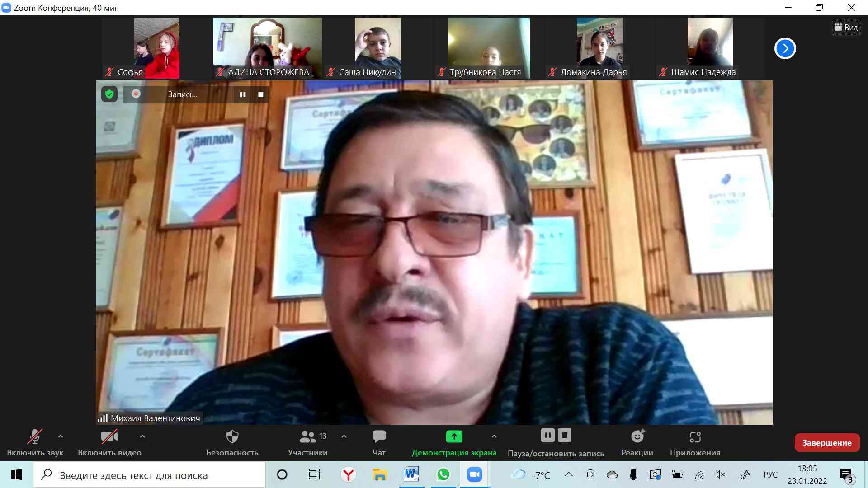Open the Security shield icon
The image size is (868, 488).
coord(232,437)
